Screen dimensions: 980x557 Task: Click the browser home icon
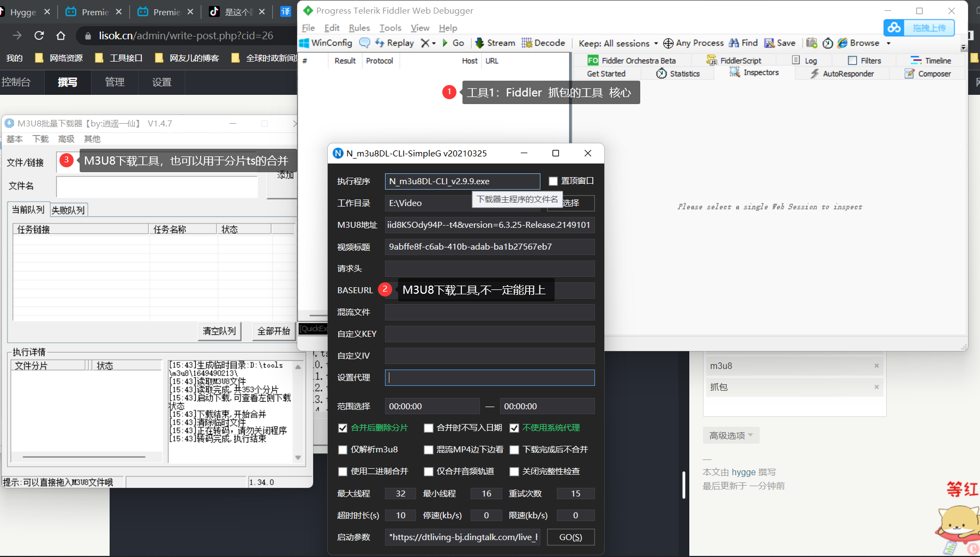61,35
